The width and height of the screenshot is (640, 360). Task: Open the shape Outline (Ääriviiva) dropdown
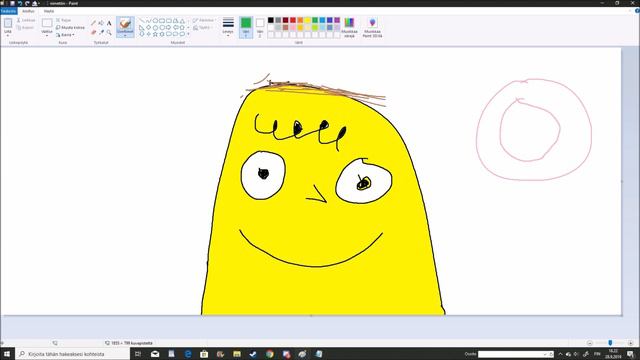(x=204, y=20)
